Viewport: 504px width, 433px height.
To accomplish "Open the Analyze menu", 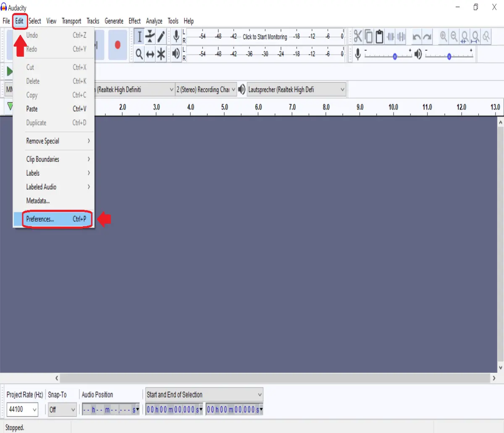I will [154, 21].
